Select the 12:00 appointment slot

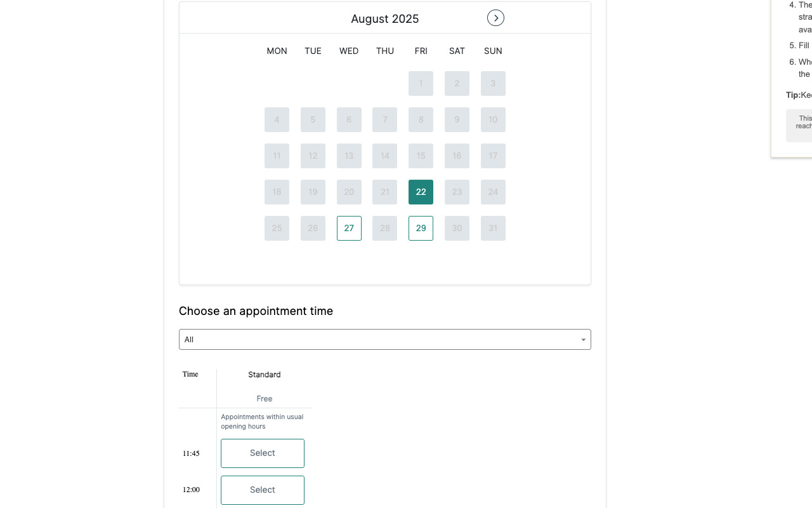(x=262, y=490)
